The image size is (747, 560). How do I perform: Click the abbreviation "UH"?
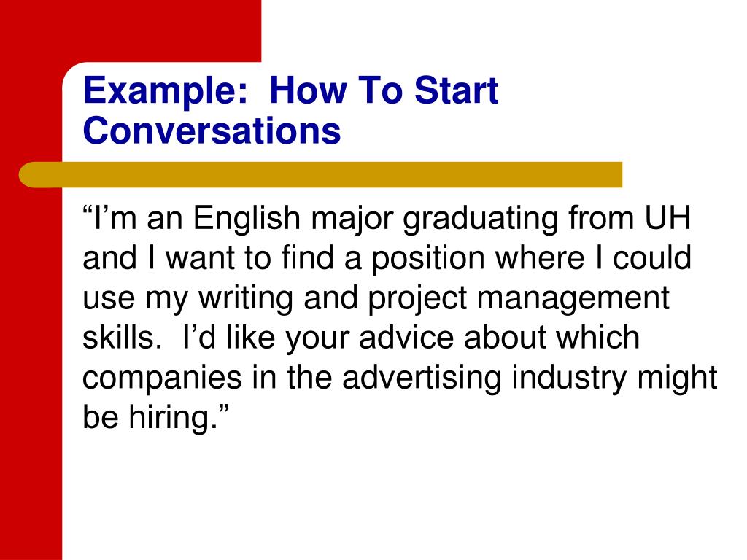(667, 218)
